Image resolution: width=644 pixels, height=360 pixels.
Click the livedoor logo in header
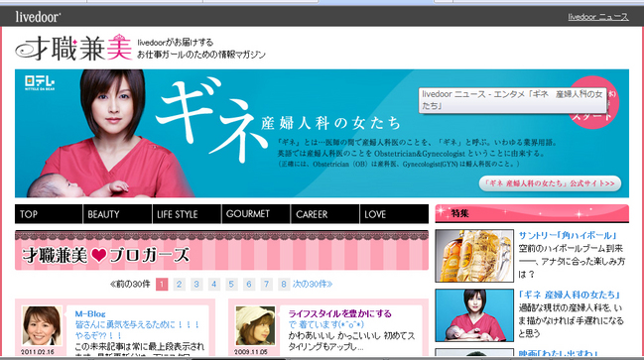(38, 17)
